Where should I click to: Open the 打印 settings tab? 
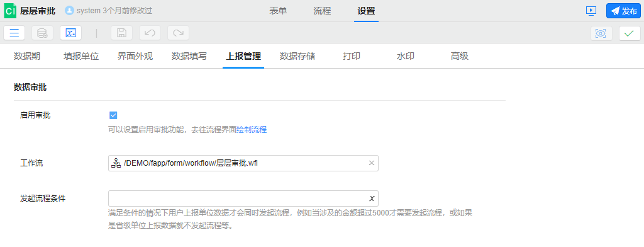pyautogui.click(x=352, y=57)
